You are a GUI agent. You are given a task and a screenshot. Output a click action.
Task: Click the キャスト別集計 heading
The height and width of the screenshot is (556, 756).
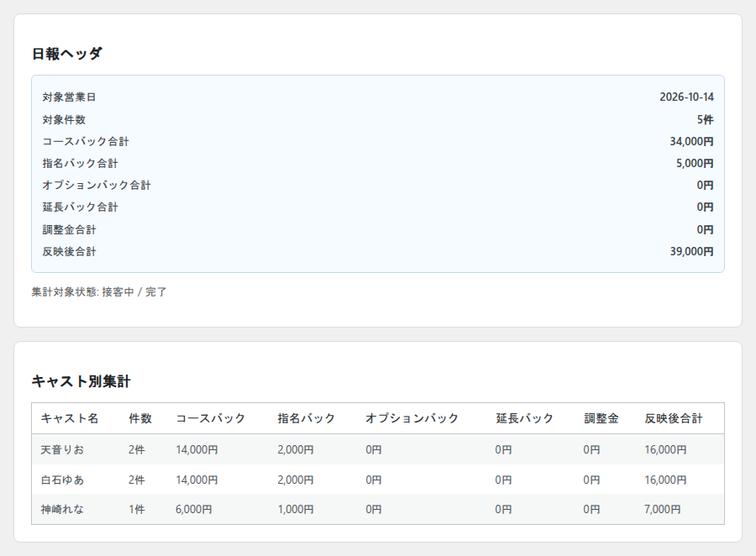point(81,381)
